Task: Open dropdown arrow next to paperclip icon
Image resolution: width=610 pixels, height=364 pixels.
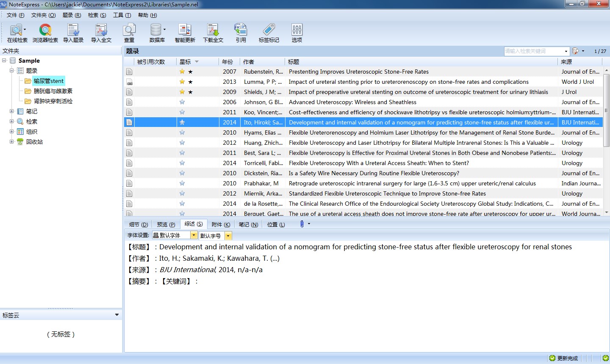Action: (x=309, y=224)
